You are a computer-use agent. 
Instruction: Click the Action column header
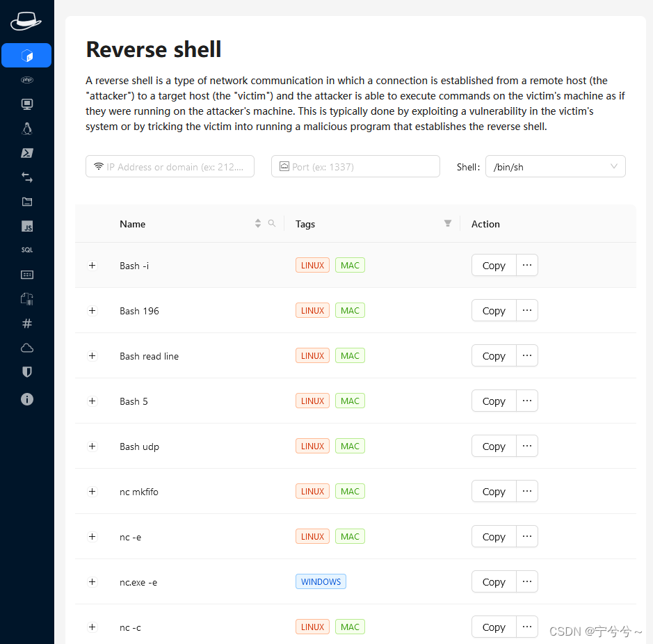(485, 224)
